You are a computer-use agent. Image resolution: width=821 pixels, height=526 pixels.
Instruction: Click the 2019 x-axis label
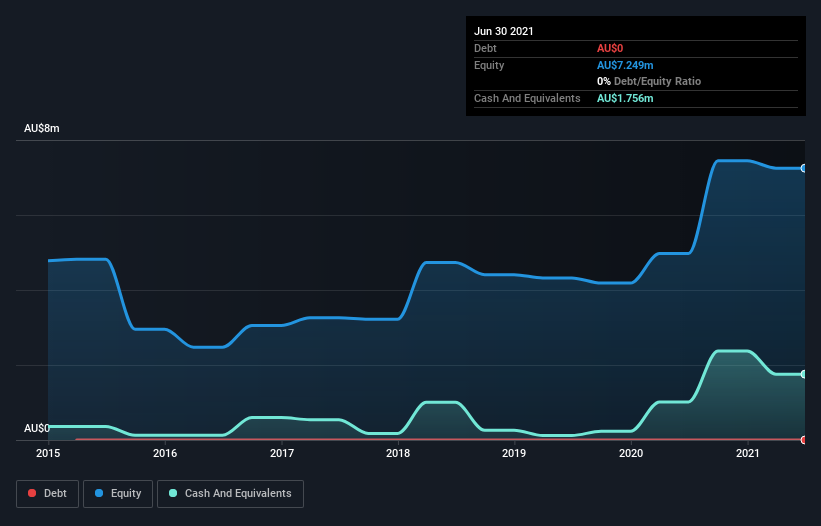click(x=514, y=453)
